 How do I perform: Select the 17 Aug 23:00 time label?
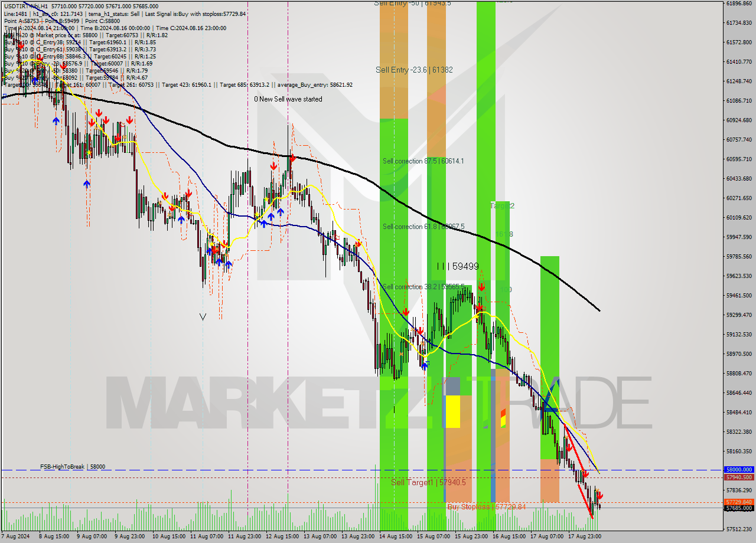pyautogui.click(x=585, y=537)
